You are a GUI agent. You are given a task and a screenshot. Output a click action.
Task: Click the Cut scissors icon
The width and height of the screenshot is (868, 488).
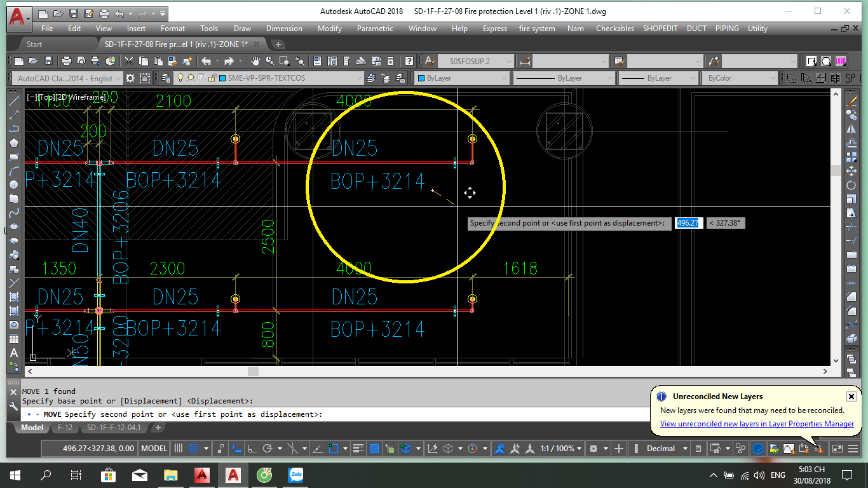point(129,61)
